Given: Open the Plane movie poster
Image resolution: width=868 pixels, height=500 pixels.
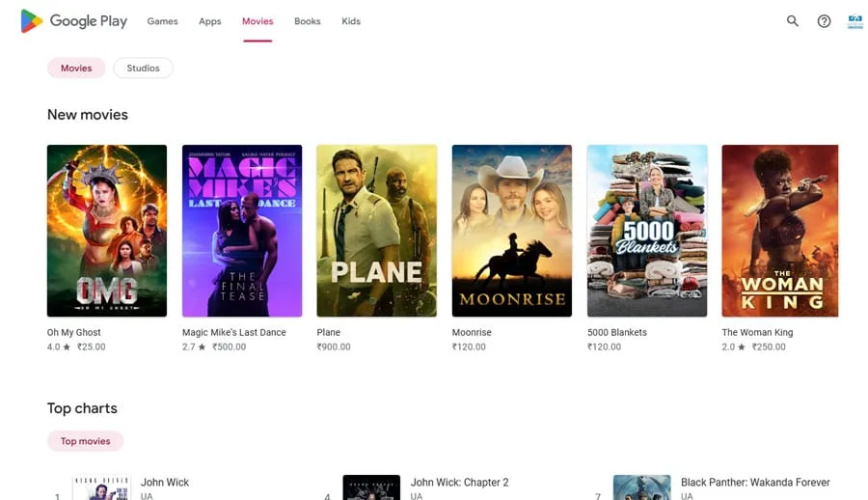Looking at the screenshot, I should [376, 231].
